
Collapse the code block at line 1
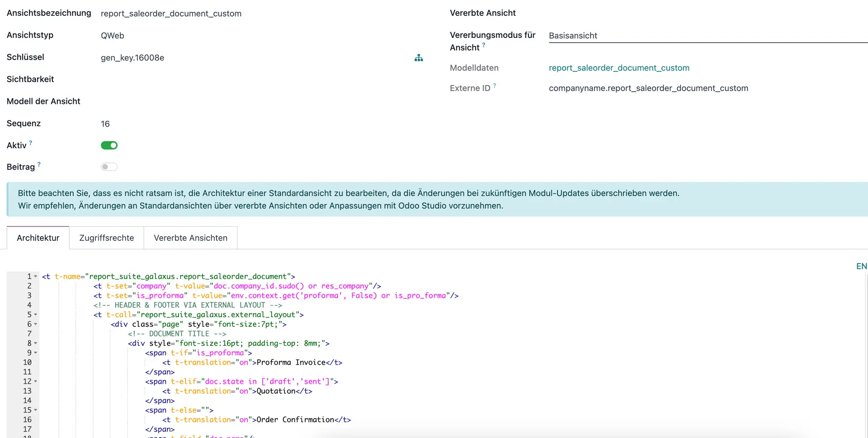(x=36, y=276)
